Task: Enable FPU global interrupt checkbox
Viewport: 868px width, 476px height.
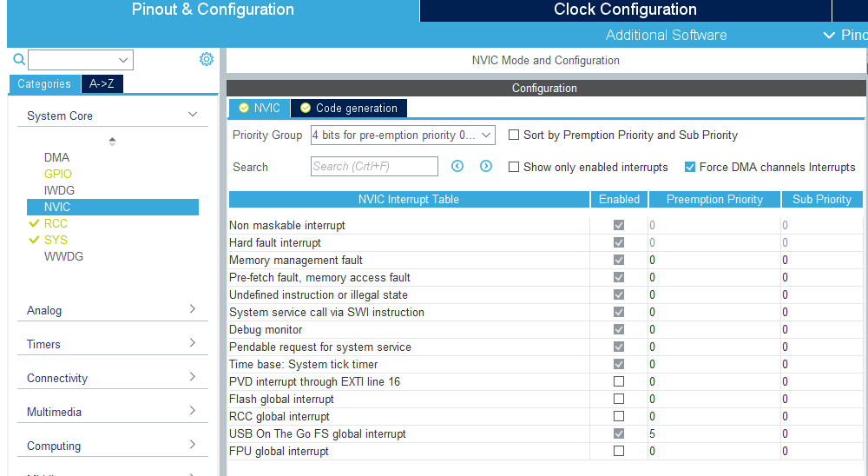Action: point(619,451)
